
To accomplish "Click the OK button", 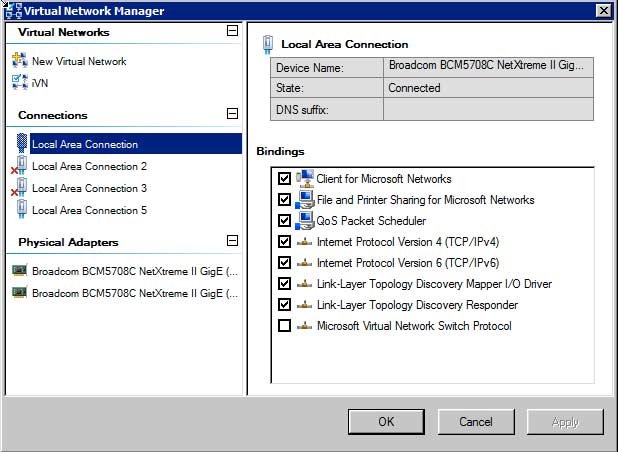I will (386, 422).
